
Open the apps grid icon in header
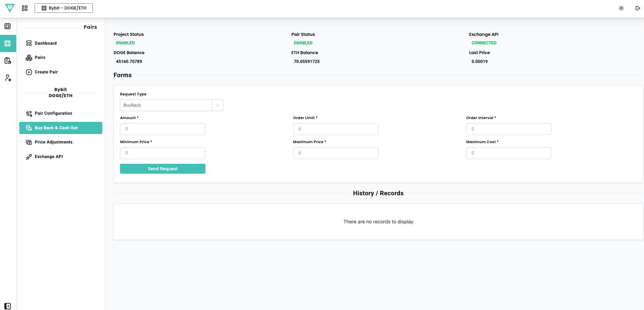pyautogui.click(x=25, y=8)
